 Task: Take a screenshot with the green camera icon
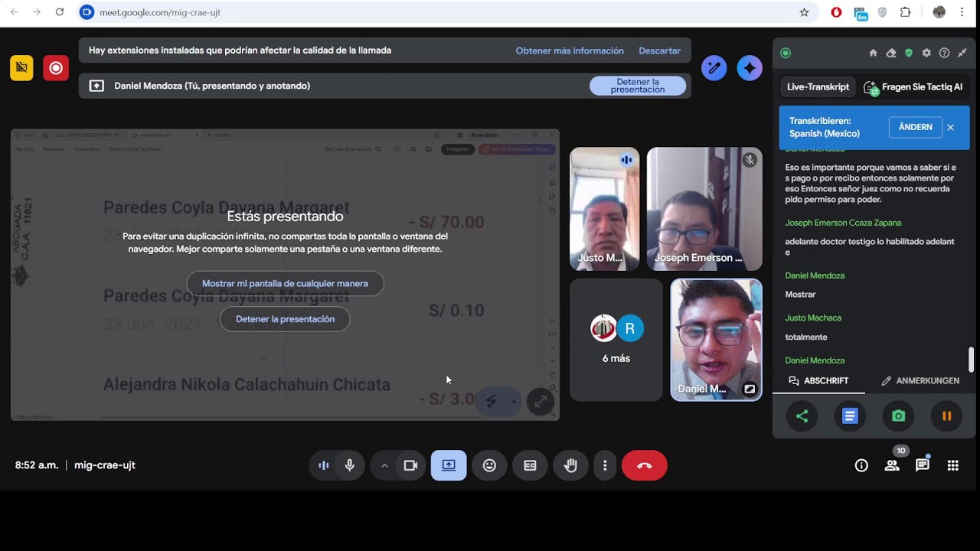pyautogui.click(x=898, y=416)
